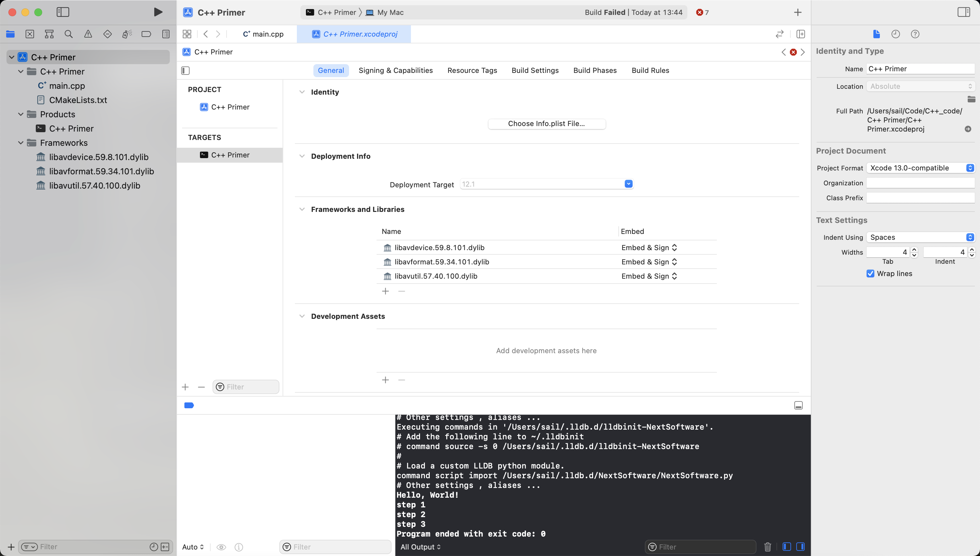Hide the project and targets list
Image resolution: width=980 pixels, height=556 pixels.
click(x=186, y=70)
